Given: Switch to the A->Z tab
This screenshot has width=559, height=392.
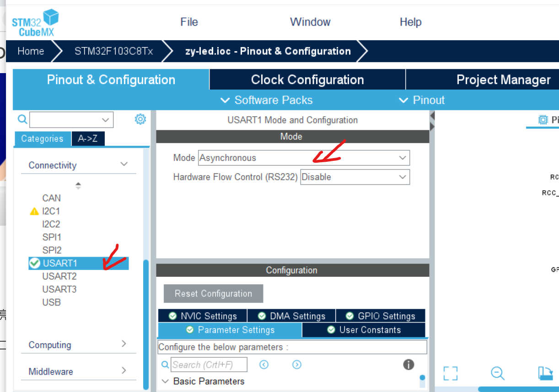Looking at the screenshot, I should 88,138.
